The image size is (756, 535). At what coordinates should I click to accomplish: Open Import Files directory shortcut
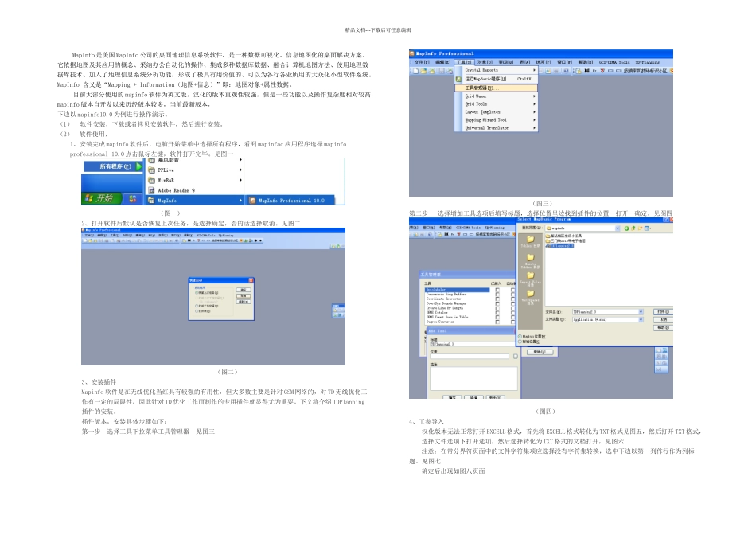click(530, 279)
